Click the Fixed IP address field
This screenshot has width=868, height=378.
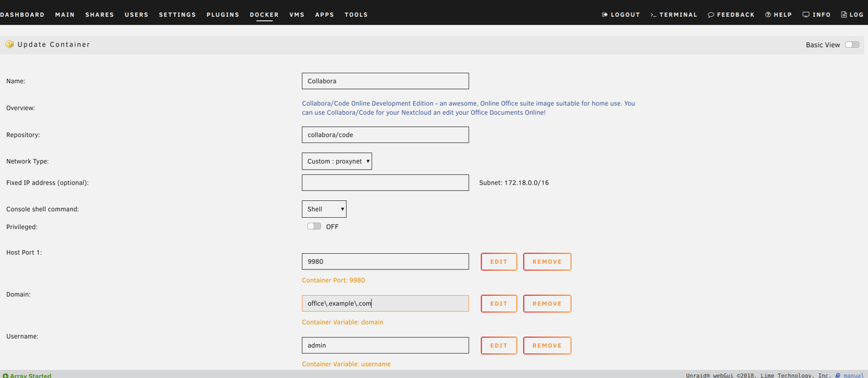tap(385, 183)
